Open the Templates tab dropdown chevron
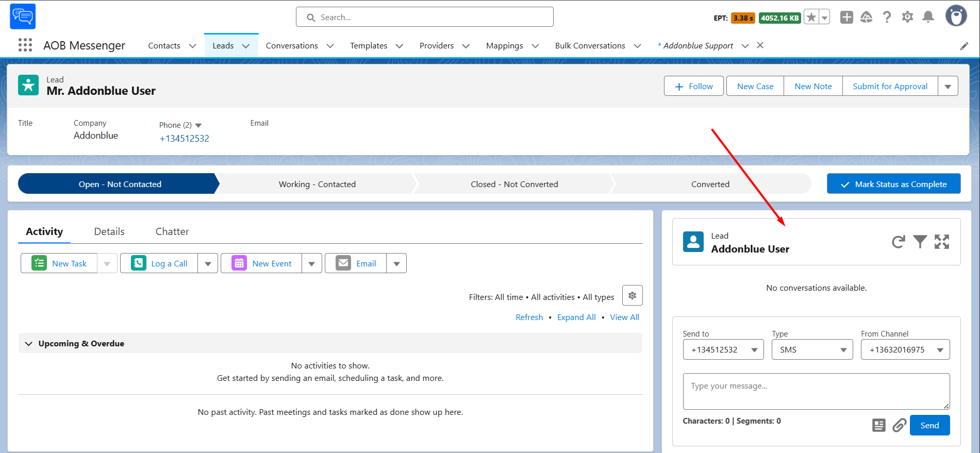The width and height of the screenshot is (980, 453). [x=400, y=46]
